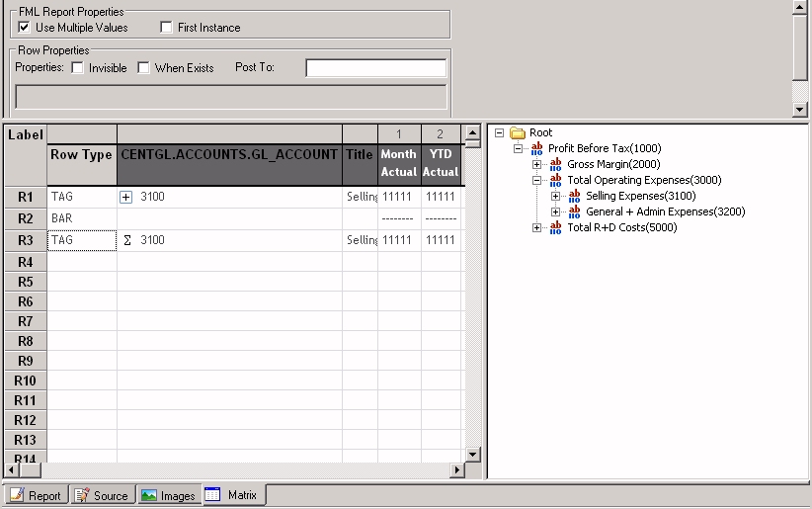Click the BAR row type cell in R2
This screenshot has height=509, width=812.
[82, 218]
